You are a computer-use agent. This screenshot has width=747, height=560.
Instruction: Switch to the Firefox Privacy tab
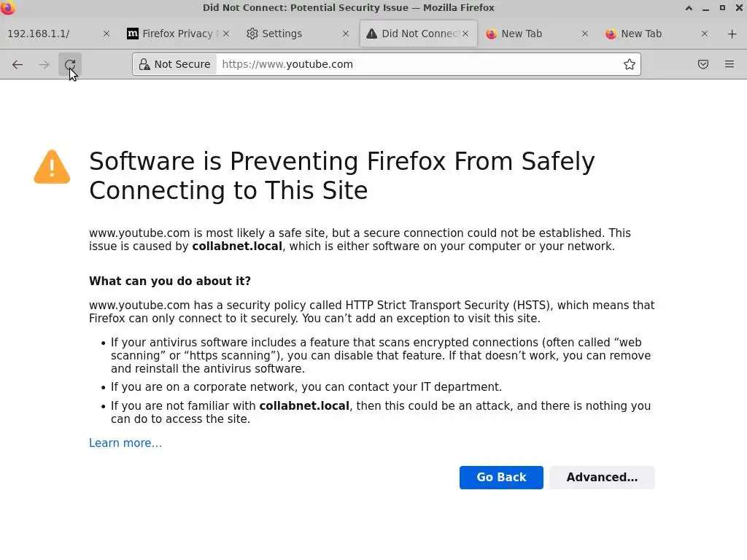[x=171, y=34]
